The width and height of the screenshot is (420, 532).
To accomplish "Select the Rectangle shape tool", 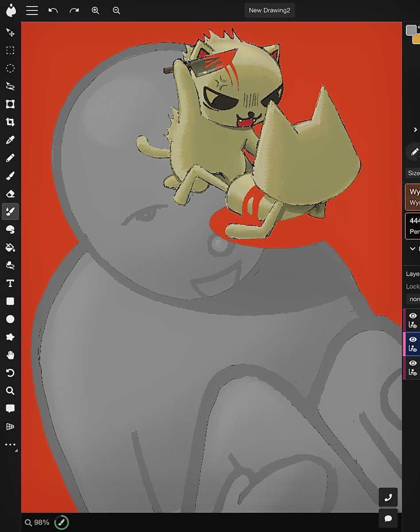I will click(10, 301).
